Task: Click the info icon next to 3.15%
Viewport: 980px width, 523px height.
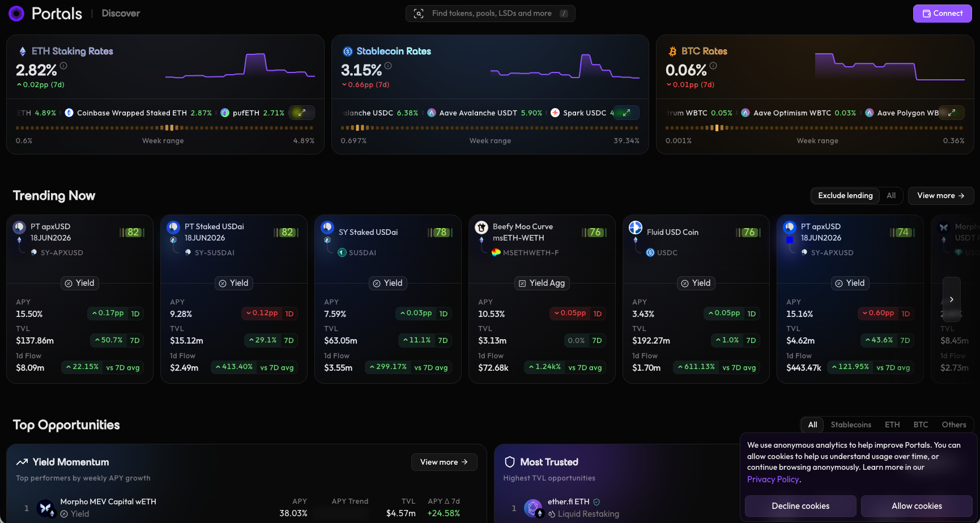Action: tap(388, 66)
